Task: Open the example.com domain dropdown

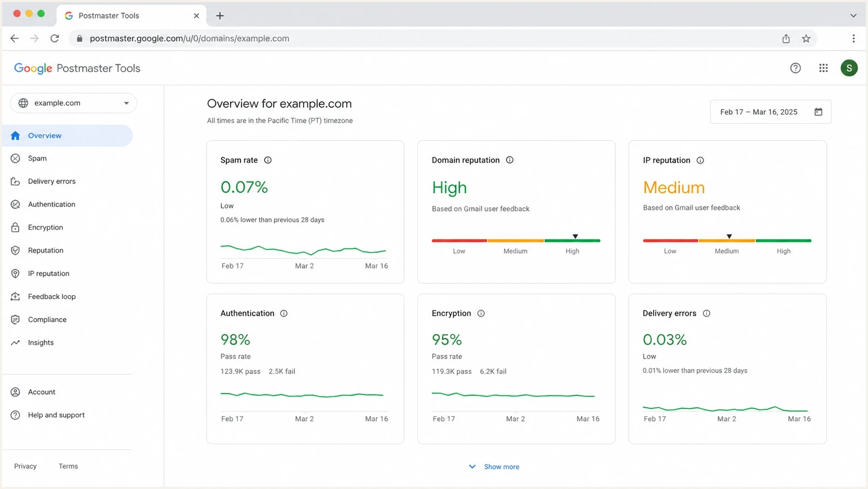Action: pyautogui.click(x=73, y=103)
